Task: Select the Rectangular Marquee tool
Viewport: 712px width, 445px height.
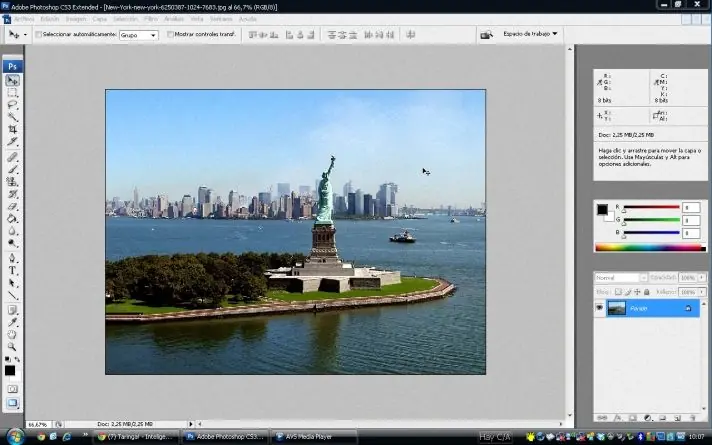Action: pos(12,93)
